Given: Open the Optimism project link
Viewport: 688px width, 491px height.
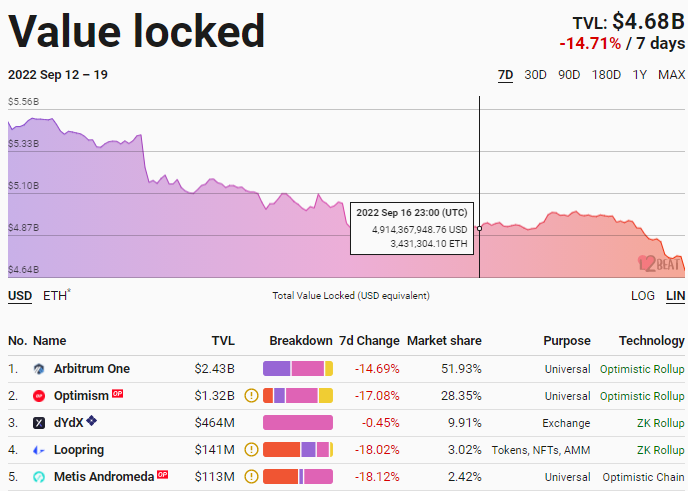Looking at the screenshot, I should pyautogui.click(x=81, y=396).
